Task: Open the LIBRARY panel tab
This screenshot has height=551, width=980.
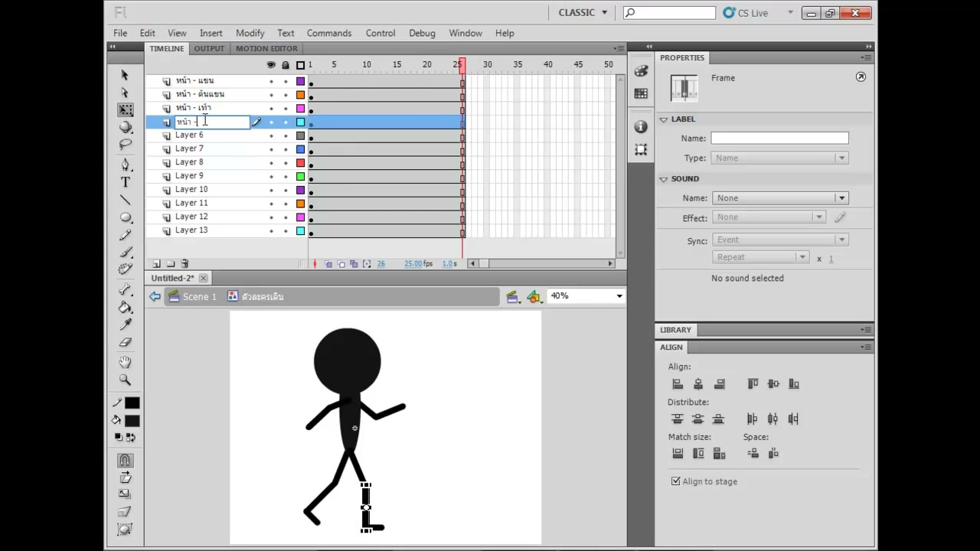Action: (x=675, y=330)
